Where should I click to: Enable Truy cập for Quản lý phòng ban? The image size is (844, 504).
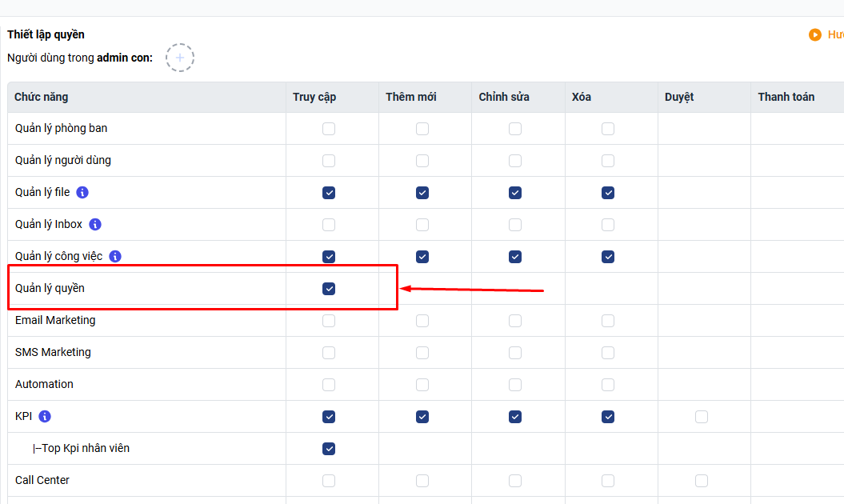coord(329,129)
